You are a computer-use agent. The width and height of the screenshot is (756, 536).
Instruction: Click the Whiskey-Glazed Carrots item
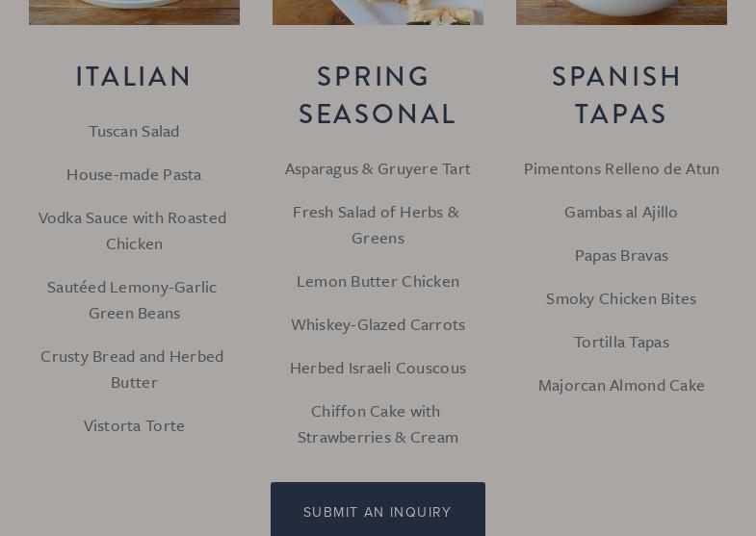[x=378, y=324]
